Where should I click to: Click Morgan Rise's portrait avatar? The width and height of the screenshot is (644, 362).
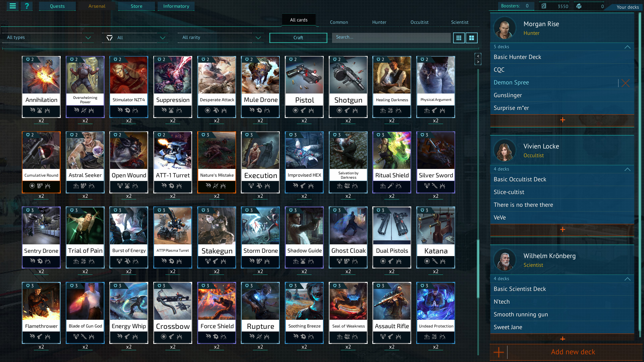(x=504, y=28)
